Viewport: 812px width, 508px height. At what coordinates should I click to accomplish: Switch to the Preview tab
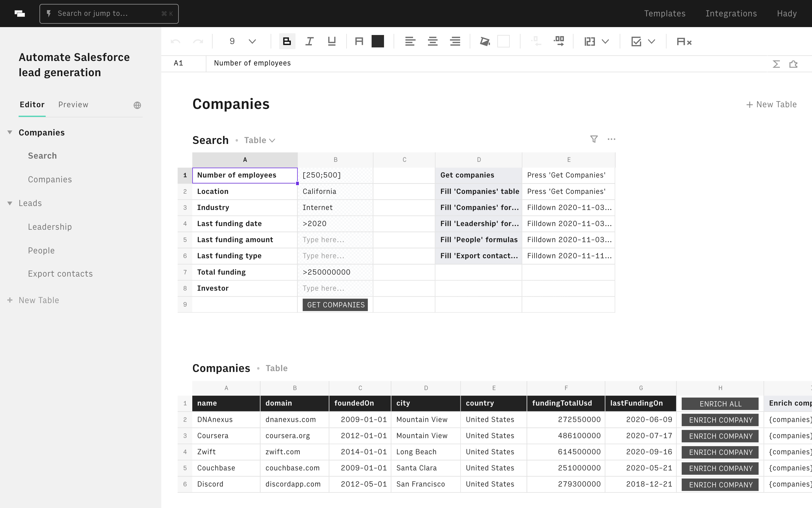[x=73, y=104]
